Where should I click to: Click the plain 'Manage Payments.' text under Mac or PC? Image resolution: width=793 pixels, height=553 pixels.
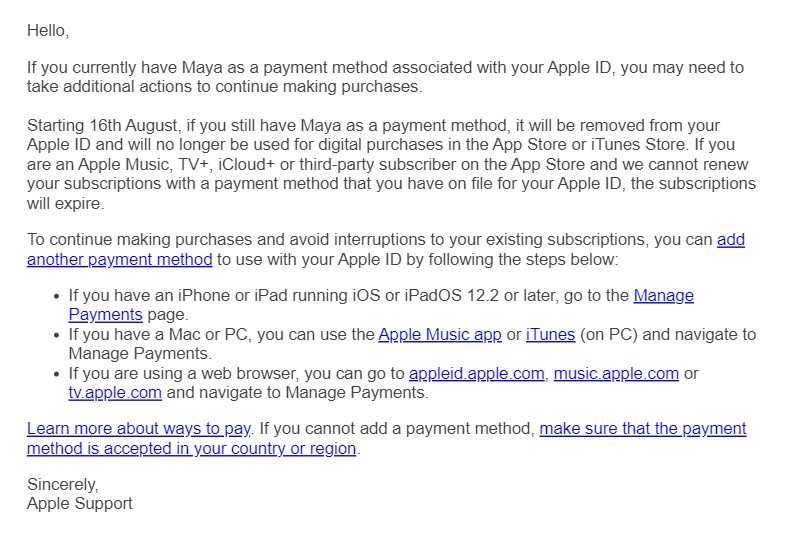tap(140, 354)
